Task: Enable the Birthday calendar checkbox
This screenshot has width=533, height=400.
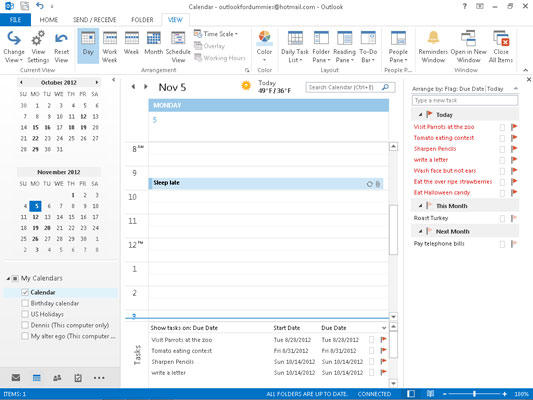Action: (25, 303)
